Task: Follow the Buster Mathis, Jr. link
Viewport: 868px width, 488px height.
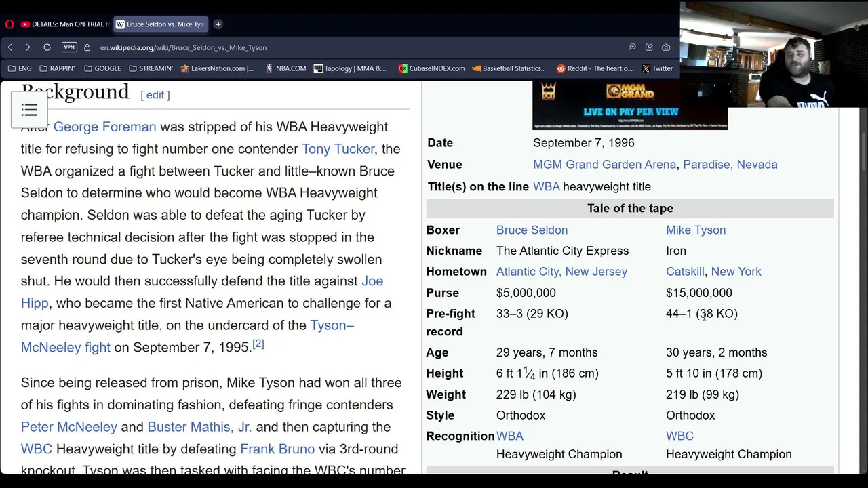Action: pos(199,427)
